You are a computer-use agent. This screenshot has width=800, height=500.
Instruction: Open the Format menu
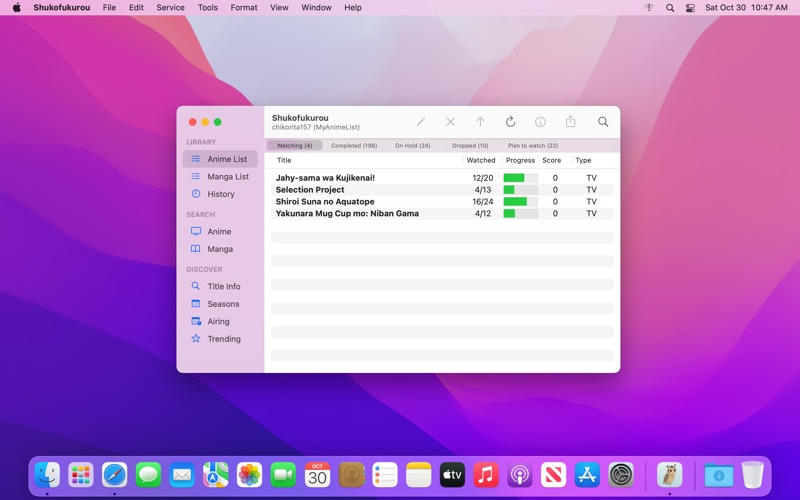point(244,8)
